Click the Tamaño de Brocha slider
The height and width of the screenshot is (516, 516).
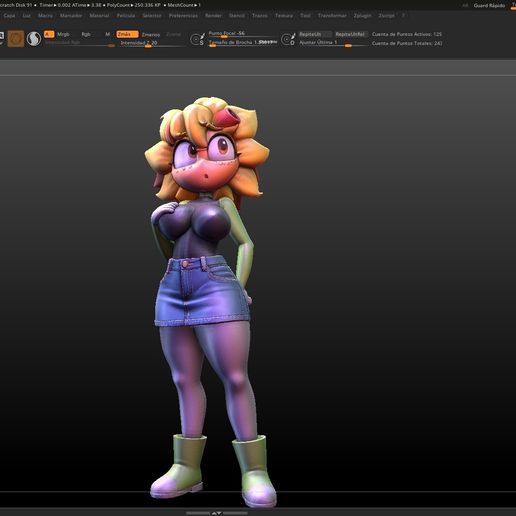pyautogui.click(x=242, y=43)
